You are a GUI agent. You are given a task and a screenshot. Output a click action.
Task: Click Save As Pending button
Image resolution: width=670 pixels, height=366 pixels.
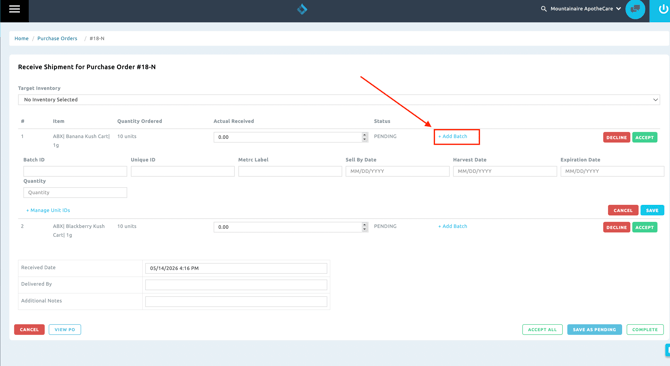(594, 329)
